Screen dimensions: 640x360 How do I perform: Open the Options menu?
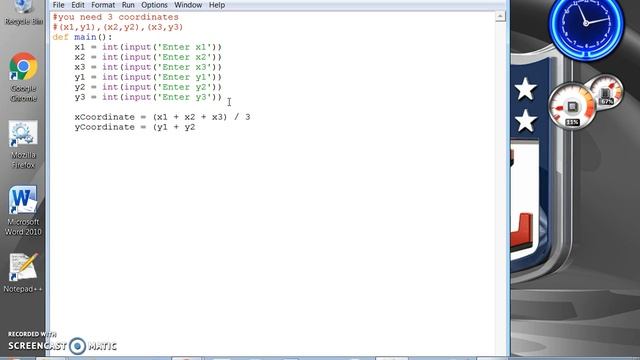click(x=154, y=5)
